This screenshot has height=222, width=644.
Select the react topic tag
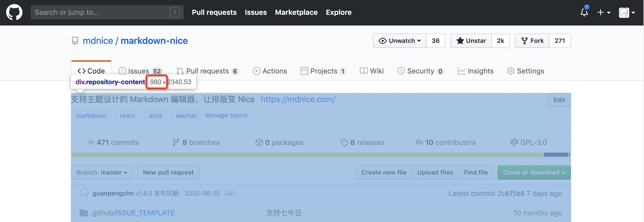[x=127, y=116]
